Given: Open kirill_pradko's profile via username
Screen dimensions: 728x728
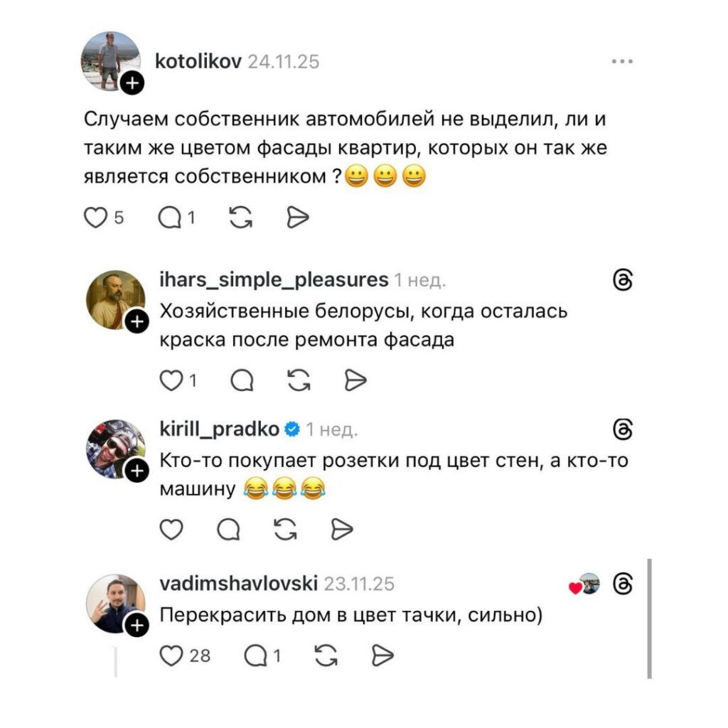Looking at the screenshot, I should (219, 429).
